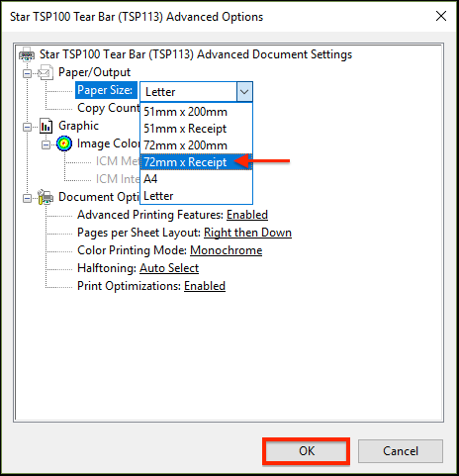Click the OK button
Image resolution: width=459 pixels, height=476 pixels.
[307, 451]
